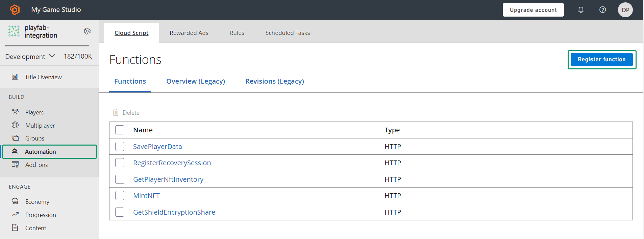This screenshot has height=239, width=644.
Task: Select the Overview (Legacy) sub-tab
Action: pyautogui.click(x=196, y=81)
